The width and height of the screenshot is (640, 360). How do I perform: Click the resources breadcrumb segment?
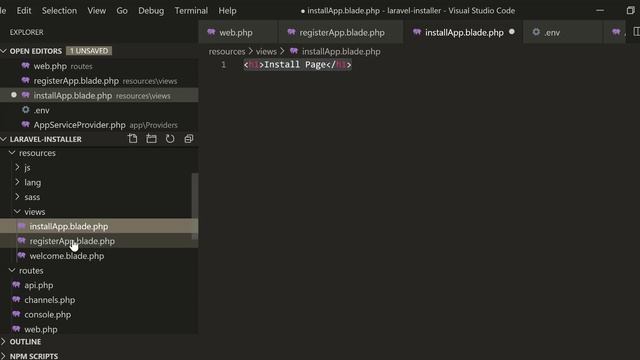pyautogui.click(x=227, y=51)
